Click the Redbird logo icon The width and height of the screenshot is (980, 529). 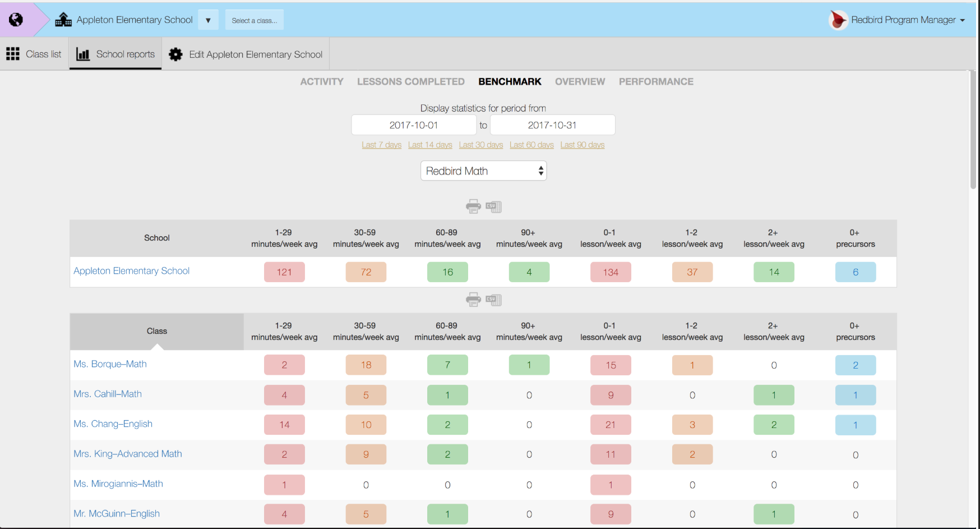pos(838,20)
